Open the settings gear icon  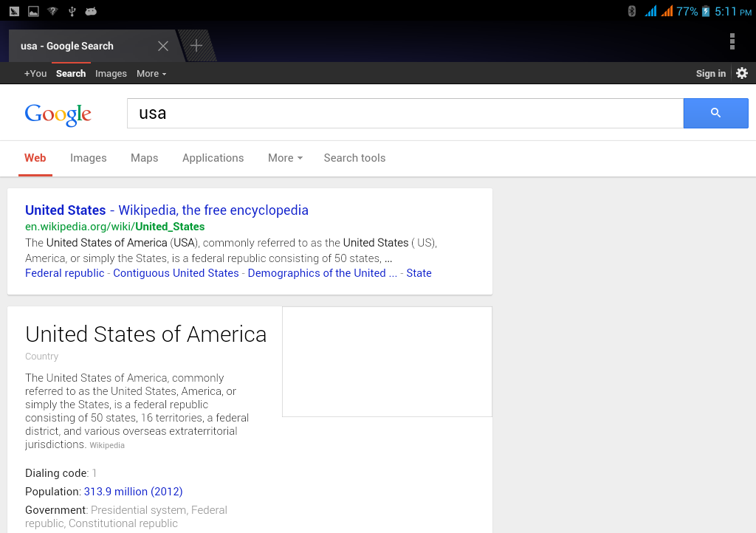(742, 73)
